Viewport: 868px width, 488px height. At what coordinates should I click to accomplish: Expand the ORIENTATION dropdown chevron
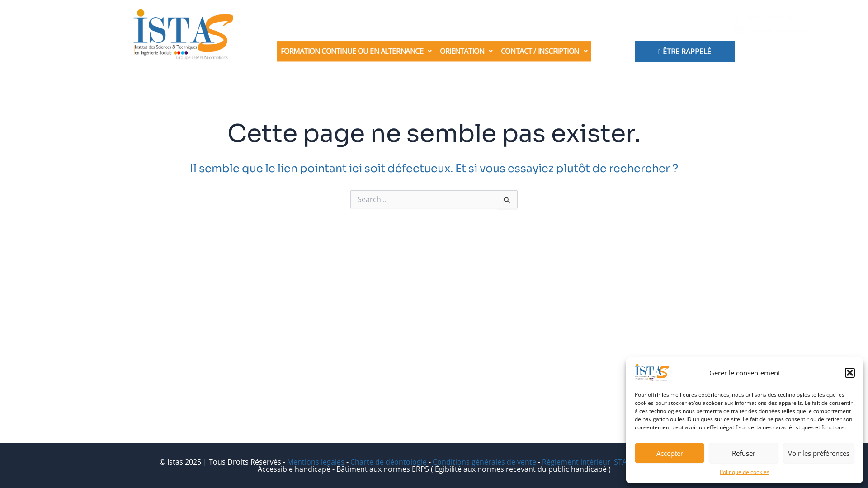coord(491,51)
